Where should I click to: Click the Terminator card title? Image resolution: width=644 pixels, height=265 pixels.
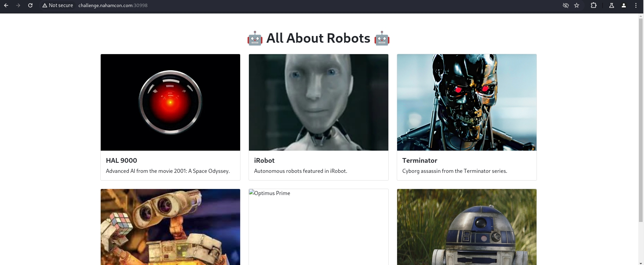pyautogui.click(x=420, y=160)
